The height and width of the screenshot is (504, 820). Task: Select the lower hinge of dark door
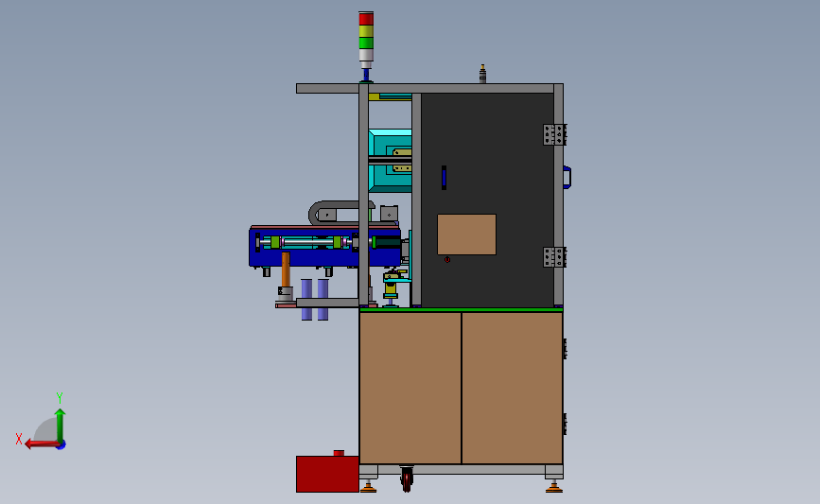coord(554,257)
